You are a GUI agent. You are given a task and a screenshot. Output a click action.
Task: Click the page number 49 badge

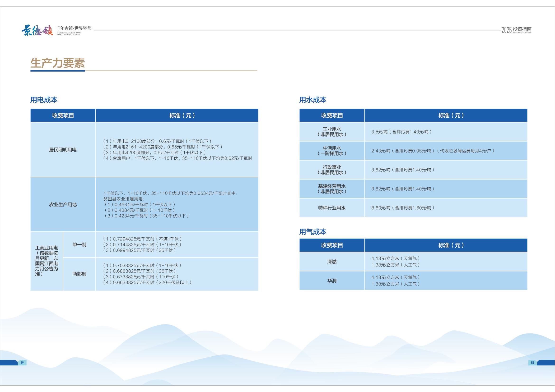coord(22,363)
